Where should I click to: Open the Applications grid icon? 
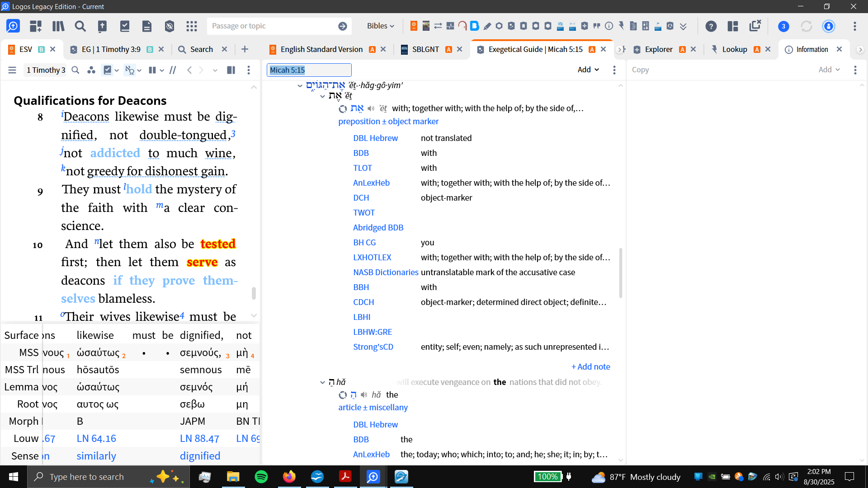[x=192, y=26]
